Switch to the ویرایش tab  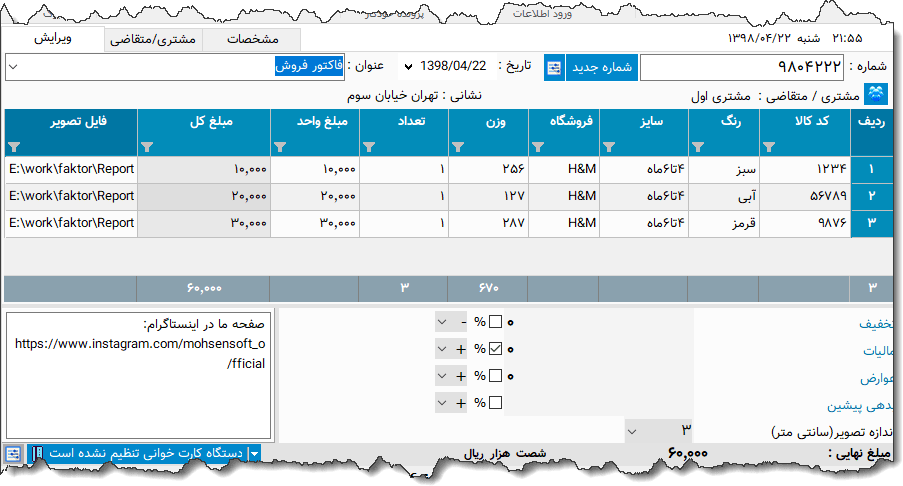coord(52,39)
